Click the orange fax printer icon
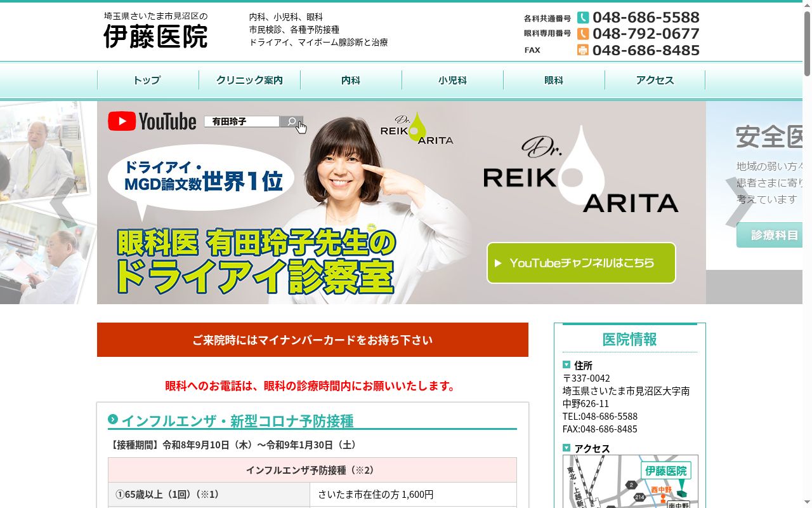The width and height of the screenshot is (812, 508). [583, 50]
